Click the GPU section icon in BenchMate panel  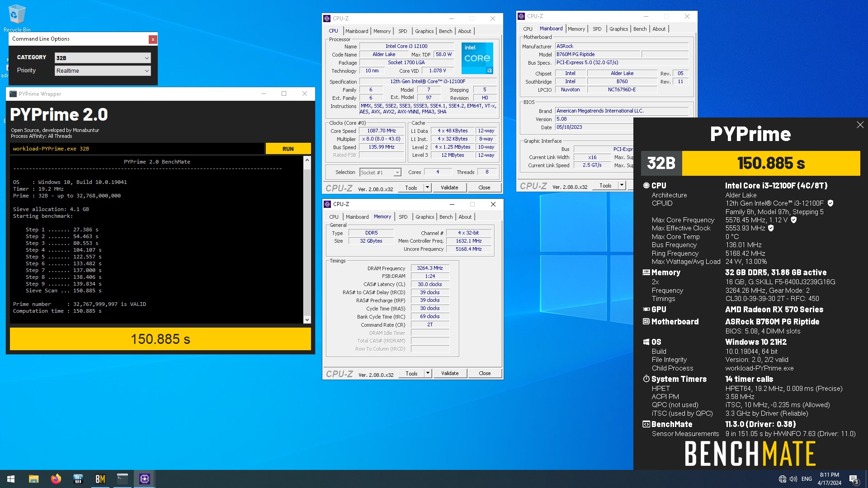point(646,310)
